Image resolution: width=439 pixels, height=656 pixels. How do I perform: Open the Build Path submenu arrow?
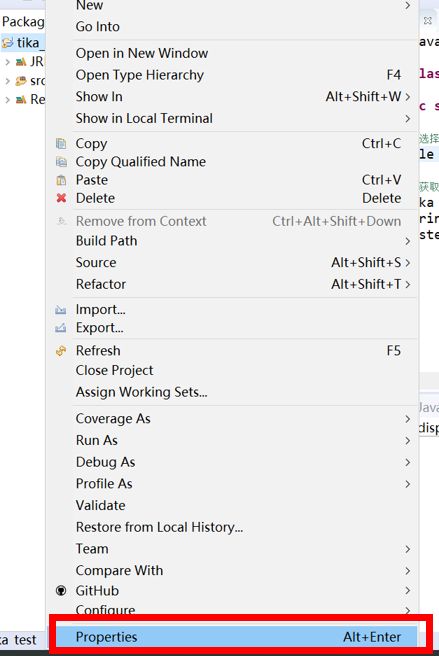pos(408,241)
